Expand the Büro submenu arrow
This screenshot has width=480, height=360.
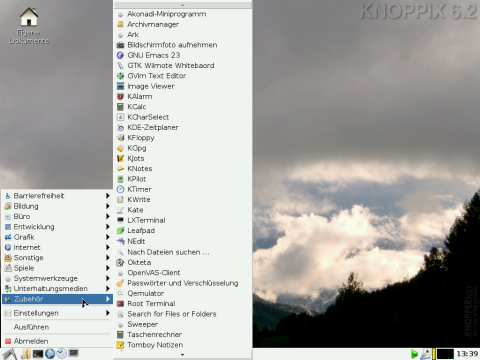(108, 216)
